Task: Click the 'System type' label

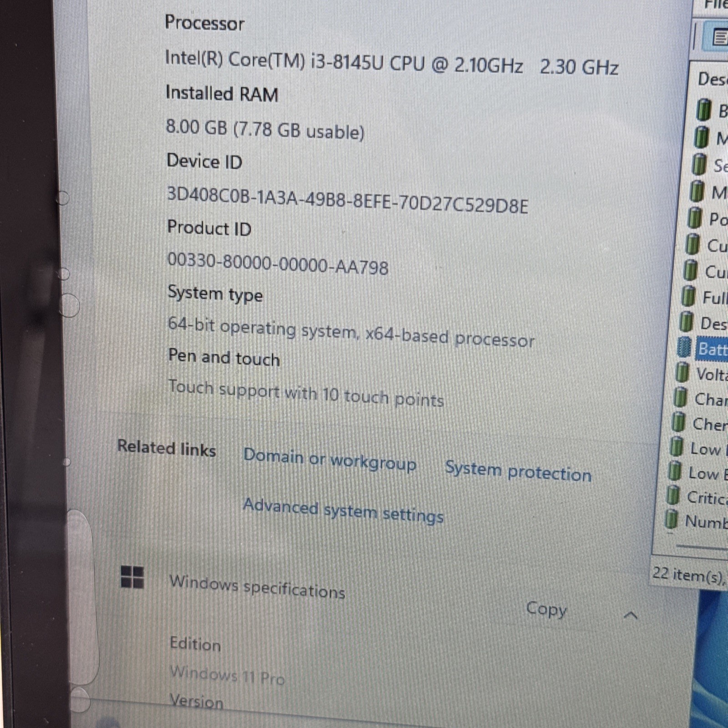Action: [x=215, y=294]
